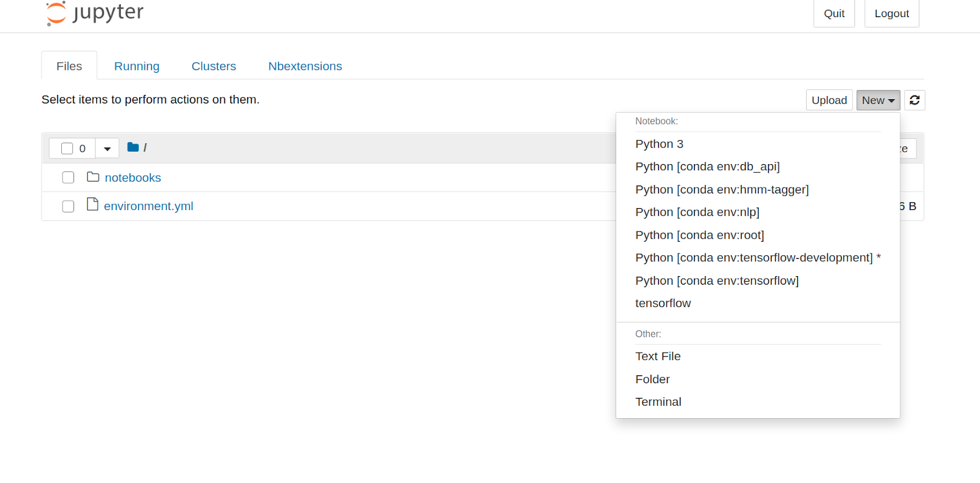
Task: Click the notebooks folder icon
Action: 93,178
